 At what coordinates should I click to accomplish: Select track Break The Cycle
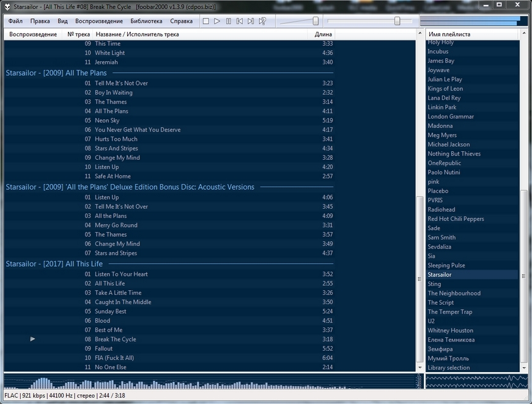click(169, 339)
